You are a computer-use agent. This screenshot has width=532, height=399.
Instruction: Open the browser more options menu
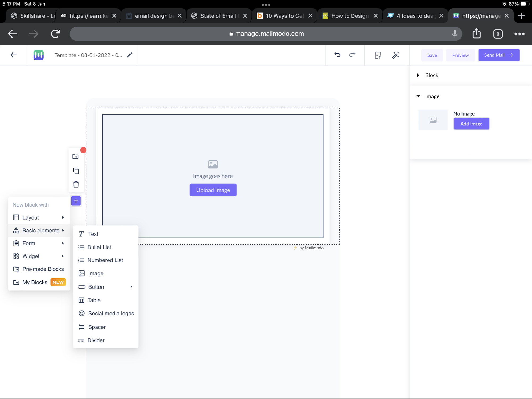click(519, 34)
